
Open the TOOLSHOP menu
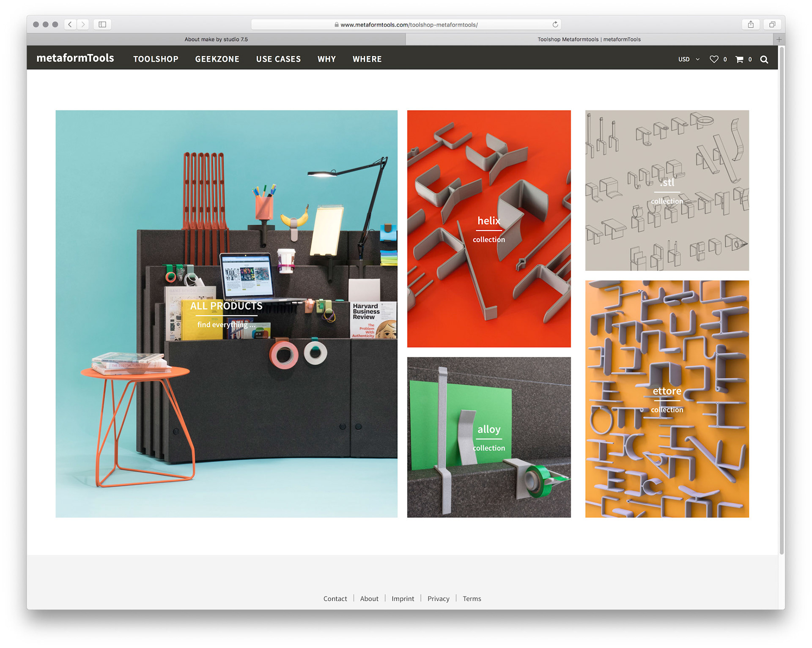156,59
